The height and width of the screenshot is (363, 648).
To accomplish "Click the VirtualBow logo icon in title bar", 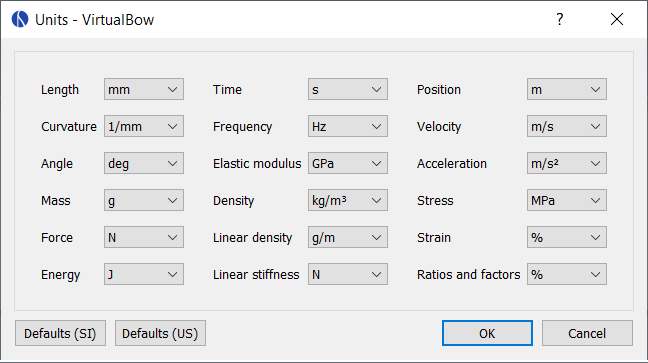I will point(20,19).
